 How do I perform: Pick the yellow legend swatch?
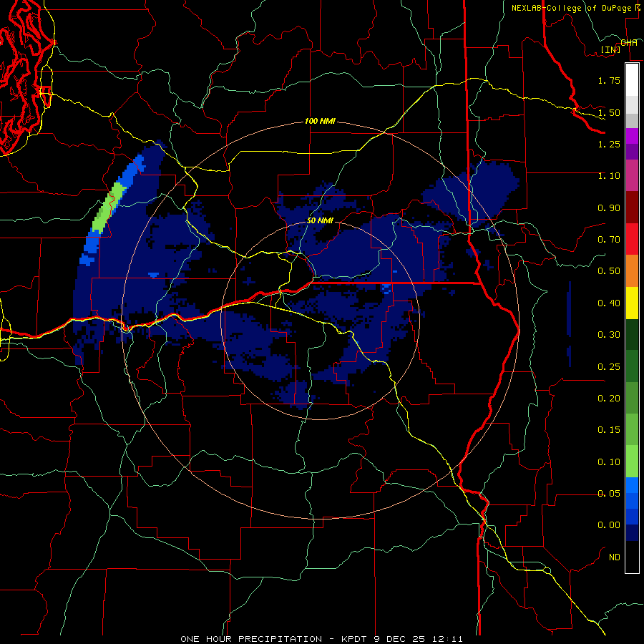tap(632, 303)
